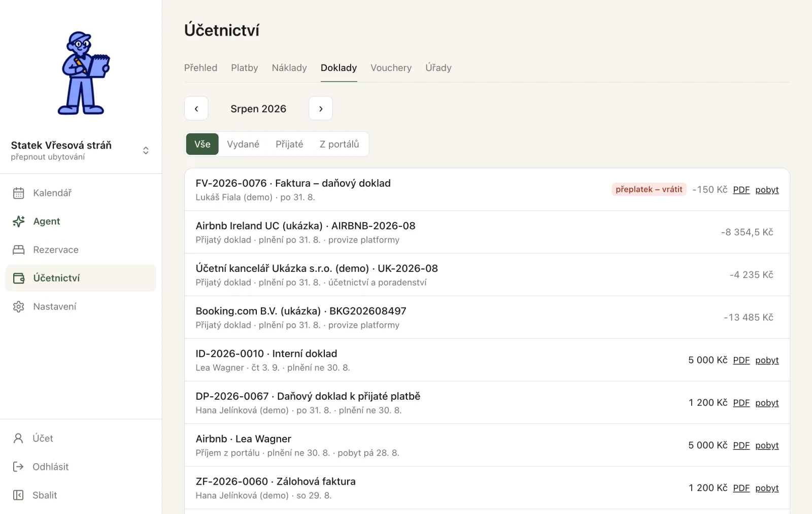Open pobyt link for FV-2026-0076
The height and width of the screenshot is (514, 812).
tap(767, 190)
